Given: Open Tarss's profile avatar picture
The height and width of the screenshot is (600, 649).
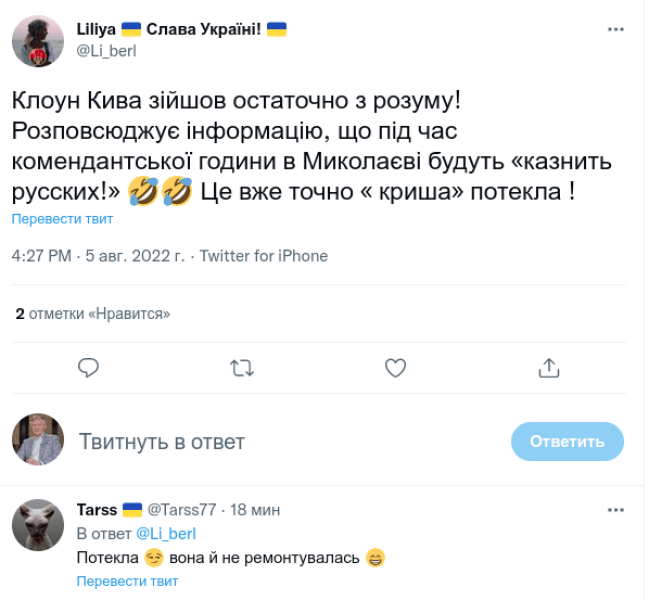Looking at the screenshot, I should 38,525.
